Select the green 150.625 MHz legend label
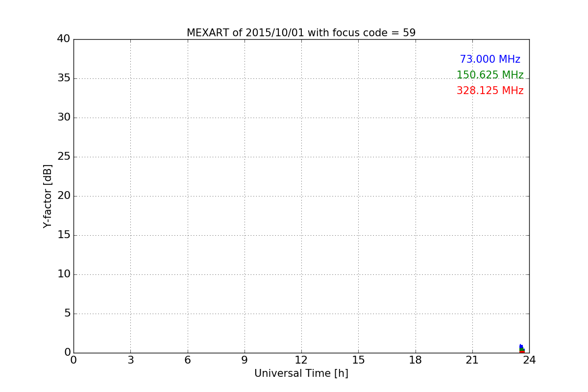 pyautogui.click(x=490, y=75)
